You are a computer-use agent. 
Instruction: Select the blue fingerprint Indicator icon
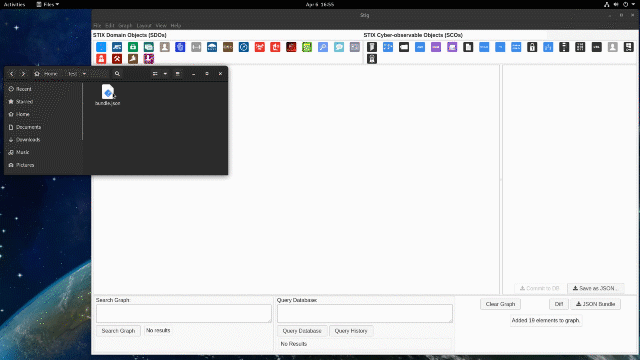(180, 47)
